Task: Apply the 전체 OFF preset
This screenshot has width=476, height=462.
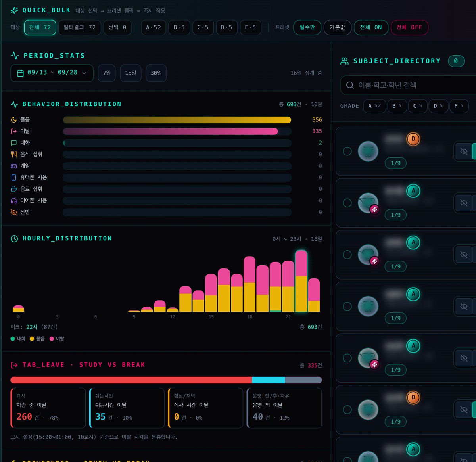Action: (x=410, y=27)
